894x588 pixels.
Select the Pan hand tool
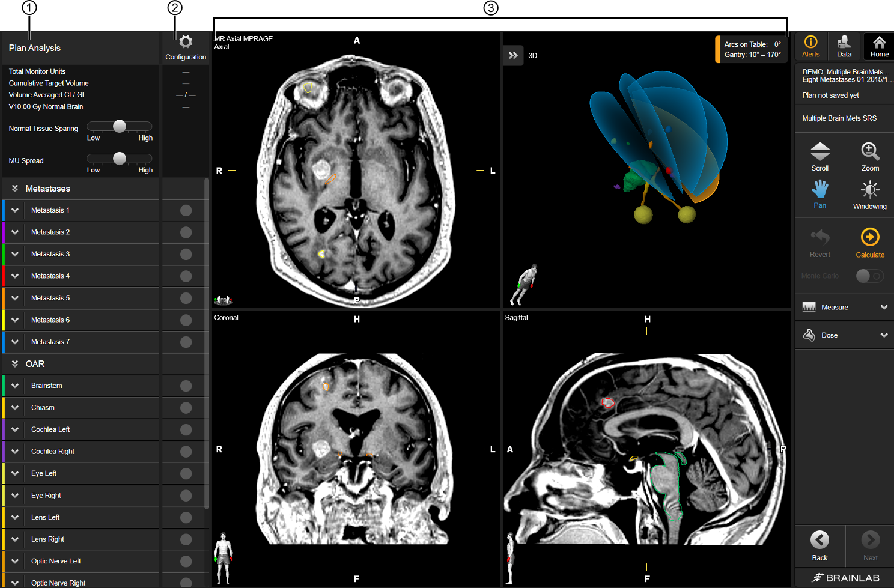819,194
